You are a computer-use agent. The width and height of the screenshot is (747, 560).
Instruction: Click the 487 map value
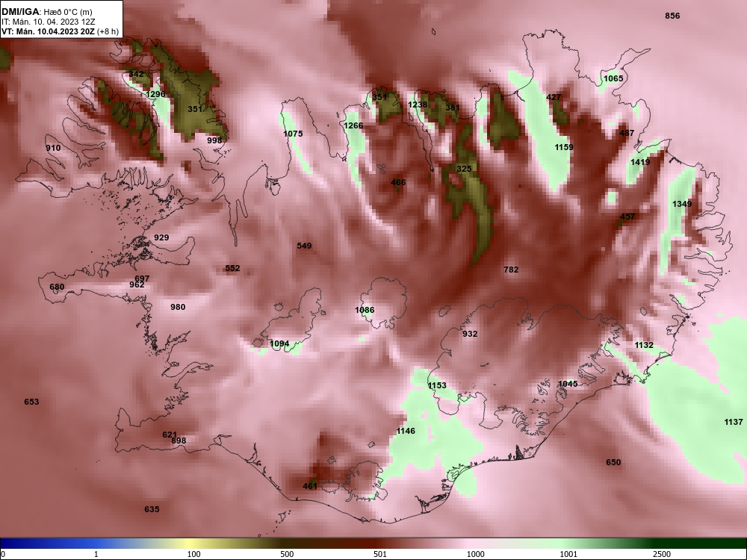click(627, 132)
